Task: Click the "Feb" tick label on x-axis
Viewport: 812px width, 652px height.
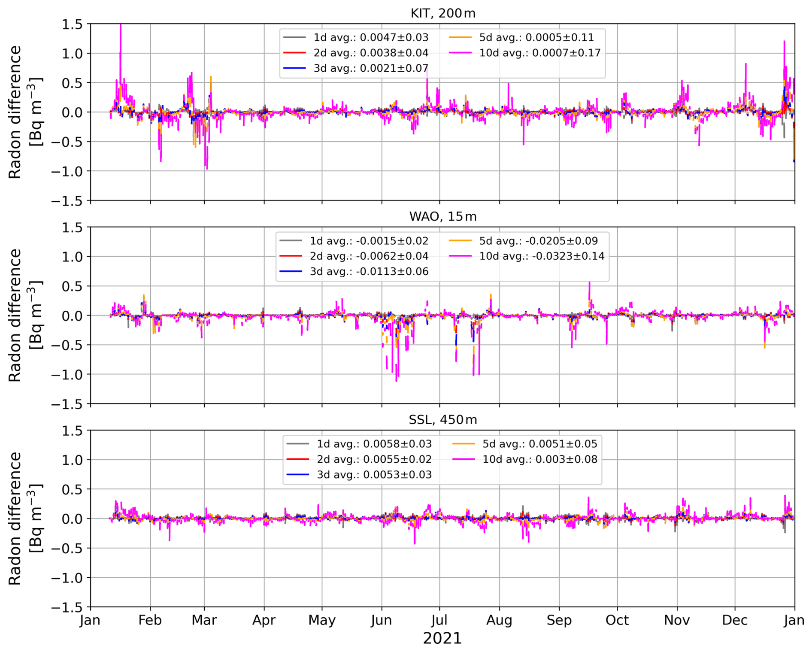Action: click(x=150, y=620)
